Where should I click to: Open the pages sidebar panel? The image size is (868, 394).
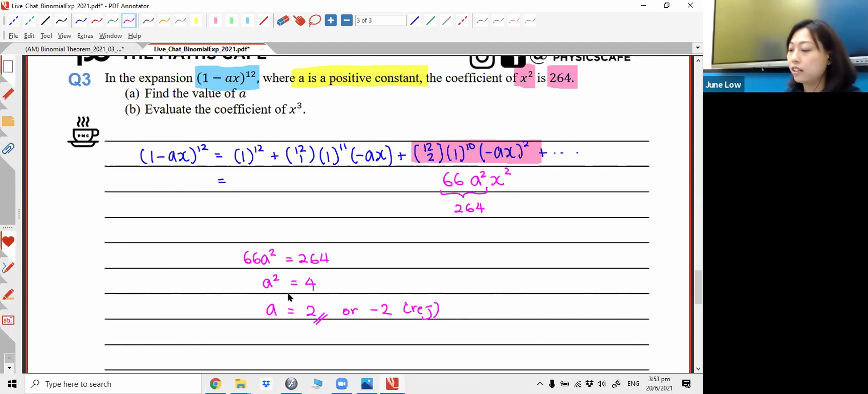(8, 67)
